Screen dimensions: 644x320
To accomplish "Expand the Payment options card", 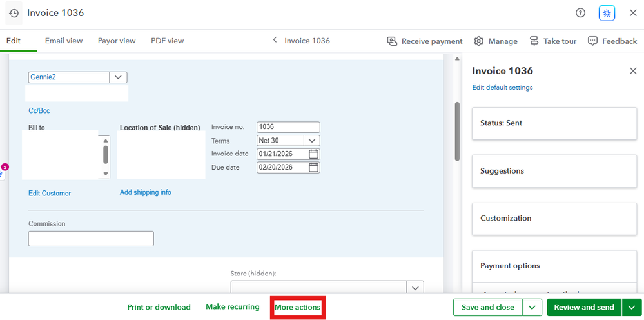I will tap(554, 266).
